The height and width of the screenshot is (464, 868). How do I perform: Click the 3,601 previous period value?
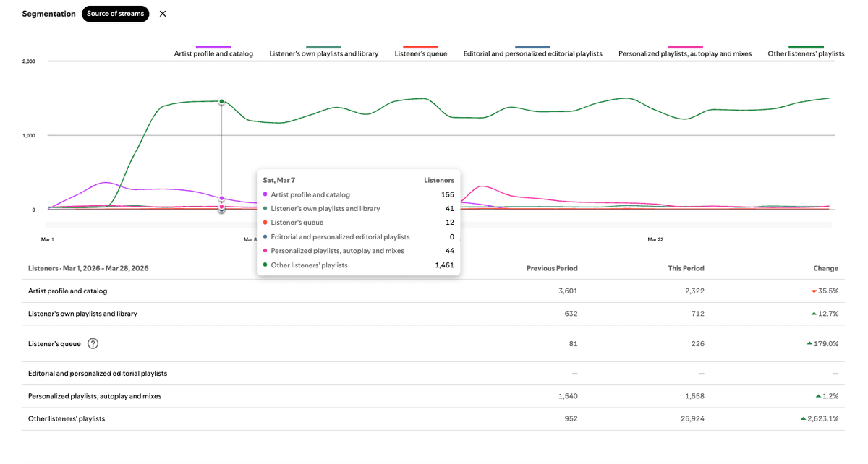coord(567,291)
